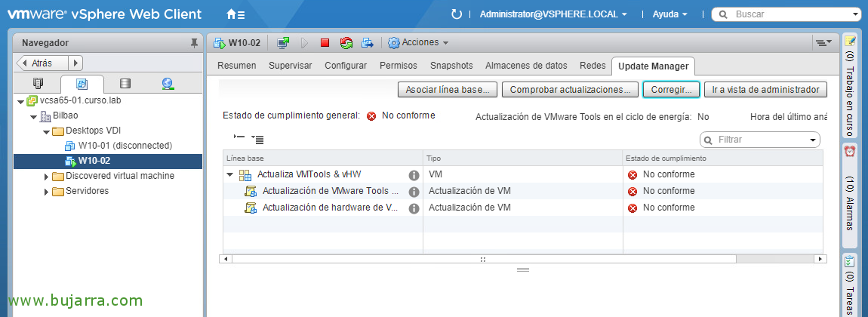The height and width of the screenshot is (317, 868).
Task: Select W10-01 (disconnected) in tree
Action: click(125, 146)
